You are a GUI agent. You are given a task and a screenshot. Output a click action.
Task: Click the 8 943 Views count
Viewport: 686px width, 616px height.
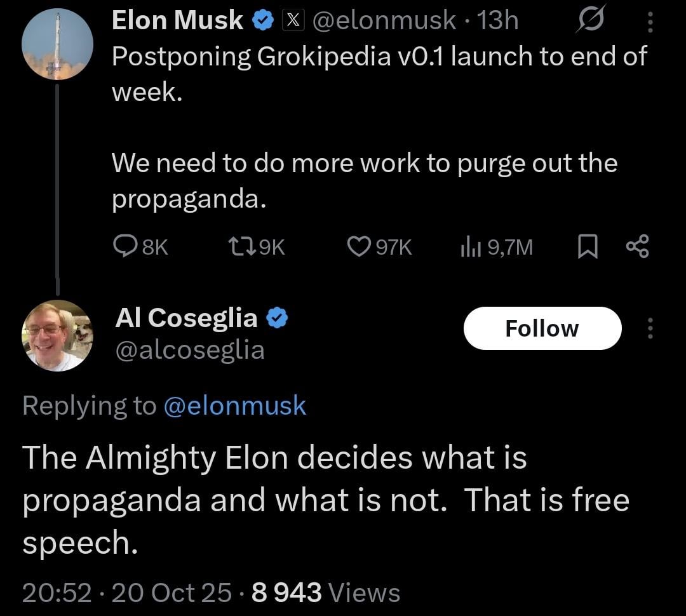click(x=326, y=593)
